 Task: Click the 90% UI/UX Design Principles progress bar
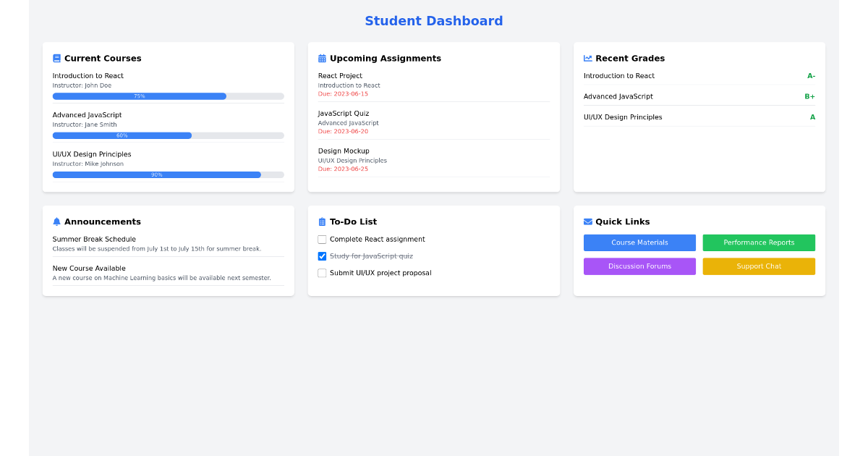pos(168,174)
